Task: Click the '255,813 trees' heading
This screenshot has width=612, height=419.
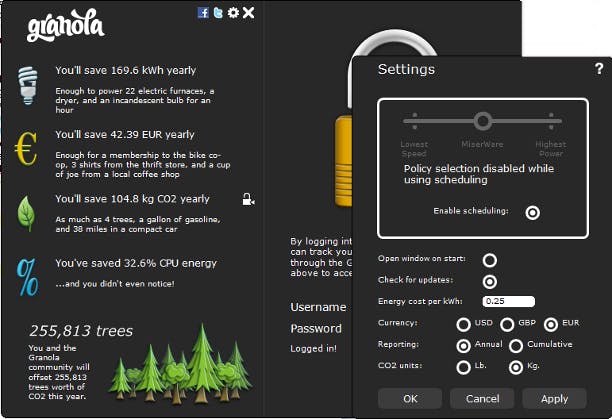Action: [x=81, y=331]
